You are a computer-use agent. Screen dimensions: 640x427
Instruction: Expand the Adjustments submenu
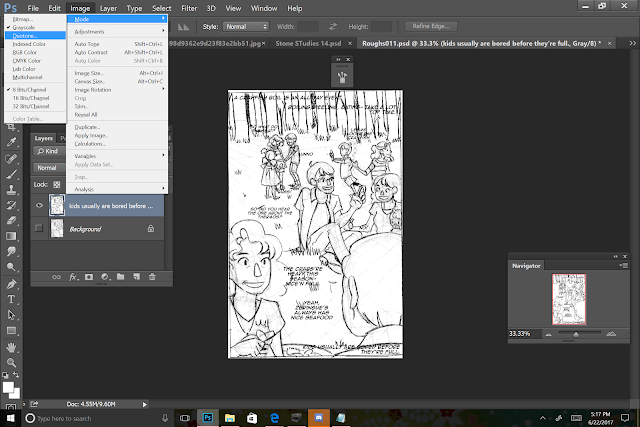pyautogui.click(x=118, y=31)
